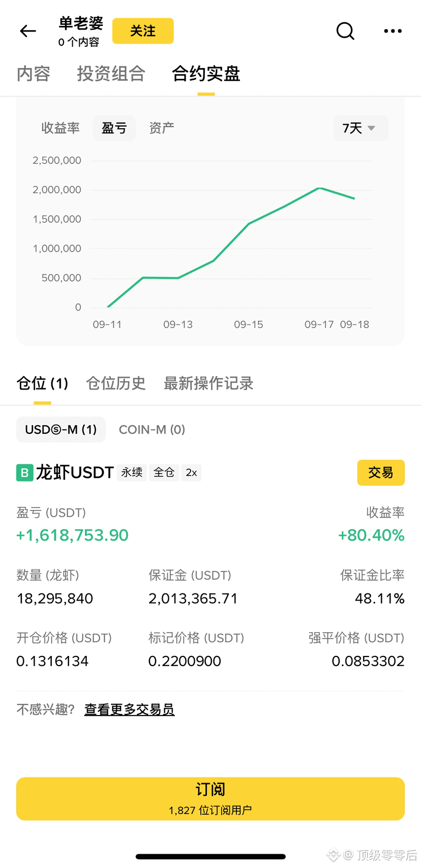Open the 查看更多交易员 link
This screenshot has height=868, width=421.
click(x=129, y=709)
